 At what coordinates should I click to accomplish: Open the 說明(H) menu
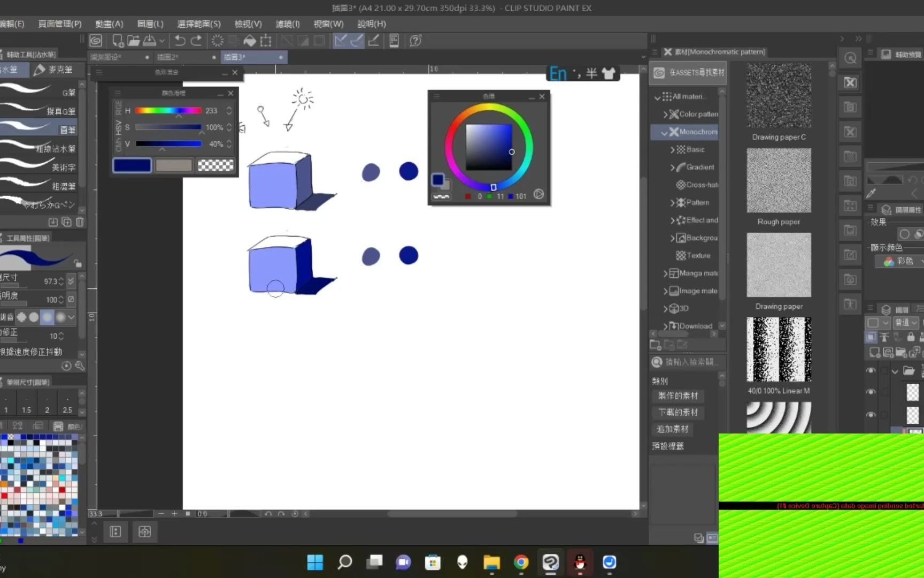371,24
